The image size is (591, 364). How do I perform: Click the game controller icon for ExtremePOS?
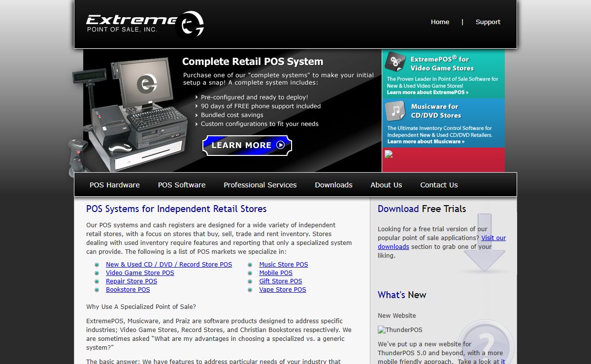tap(395, 61)
